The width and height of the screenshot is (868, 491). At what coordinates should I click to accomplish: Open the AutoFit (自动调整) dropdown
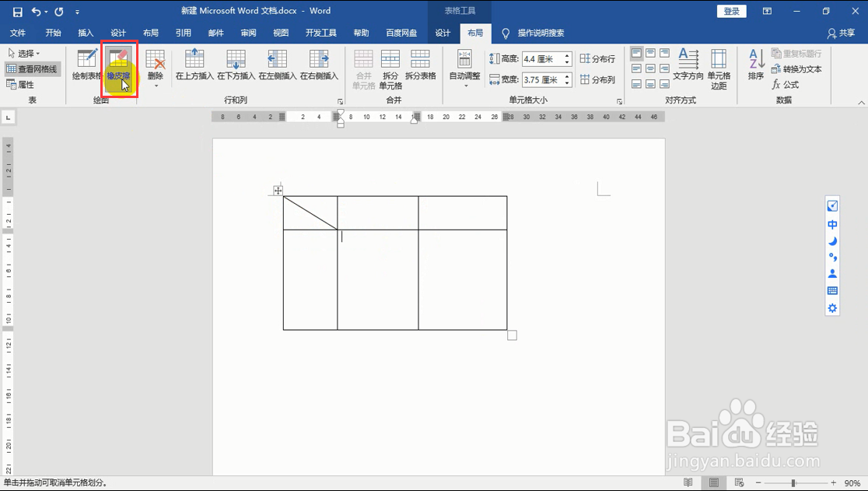pos(464,68)
